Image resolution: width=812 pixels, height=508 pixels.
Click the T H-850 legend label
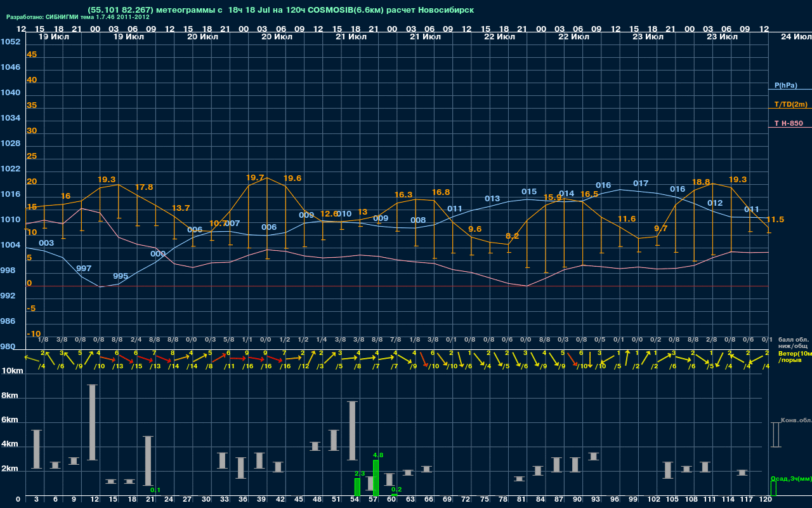pyautogui.click(x=789, y=123)
